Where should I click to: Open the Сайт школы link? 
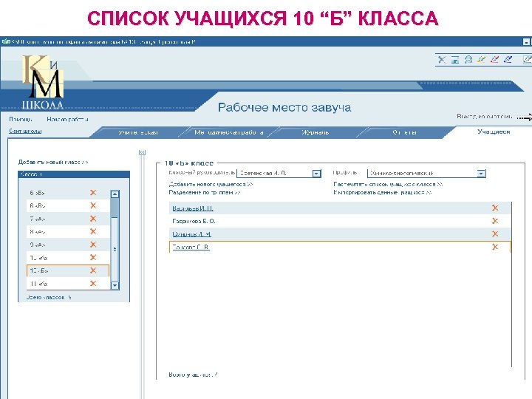pos(25,131)
